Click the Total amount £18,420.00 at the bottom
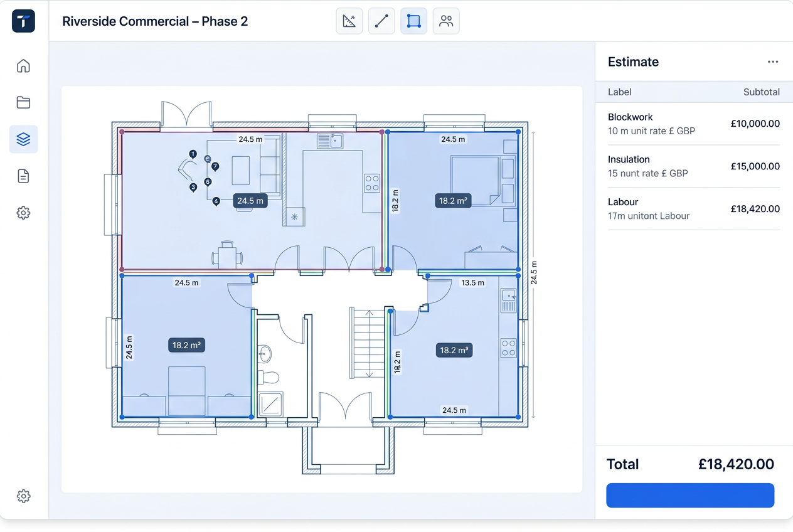Screen dimensions: 793x532 click(x=736, y=464)
